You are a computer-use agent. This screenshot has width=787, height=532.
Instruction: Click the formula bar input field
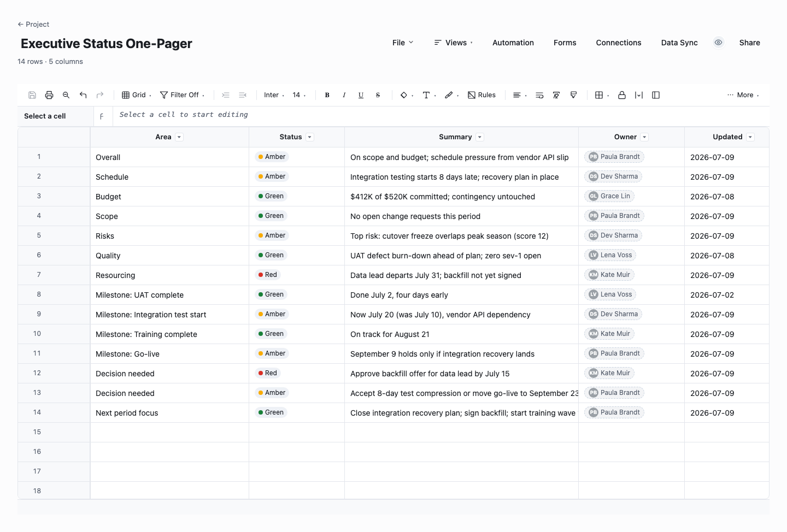(x=441, y=116)
